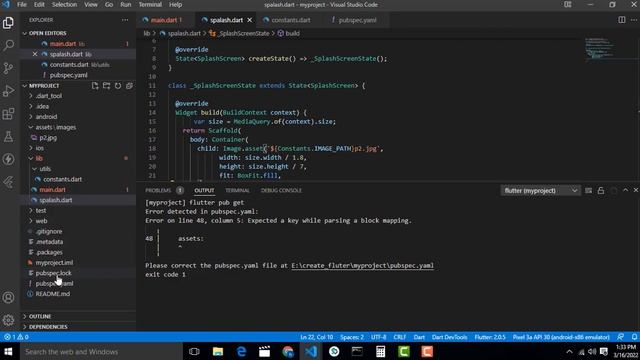Open output channel dropdown flutter (myproject)
The height and width of the screenshot is (360, 640).
(541, 191)
